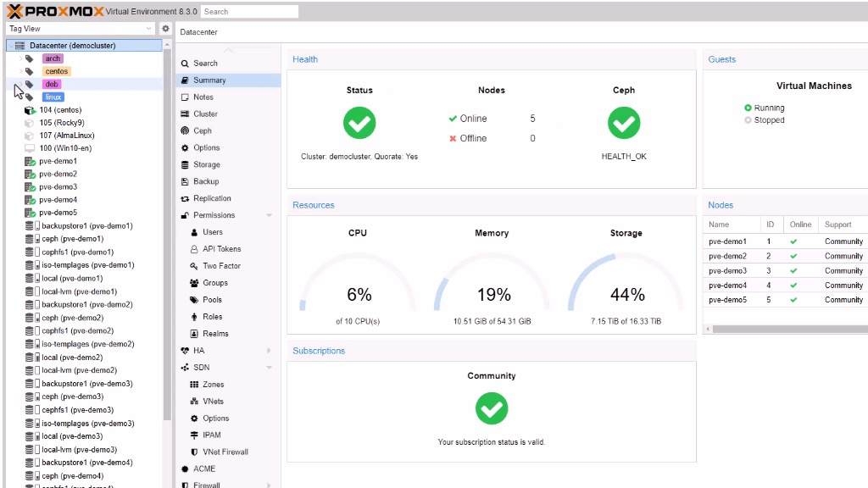Select pve-demo2 row in Nodes table
The image size is (868, 488).
click(784, 256)
